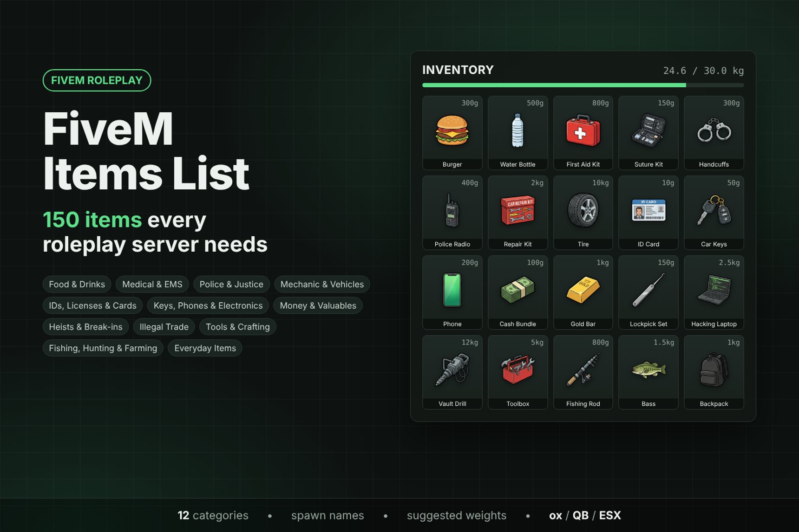This screenshot has height=532, width=799.
Task: Click the Everyday Items tag
Action: click(205, 348)
